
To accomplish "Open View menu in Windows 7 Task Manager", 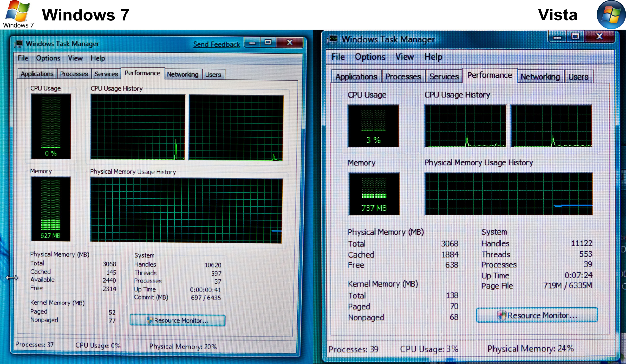I will tap(75, 58).
